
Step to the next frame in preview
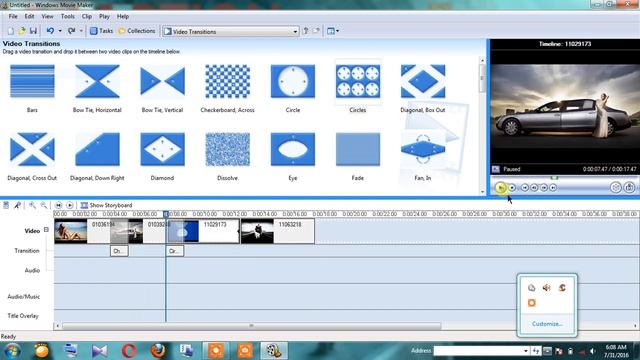pos(544,188)
